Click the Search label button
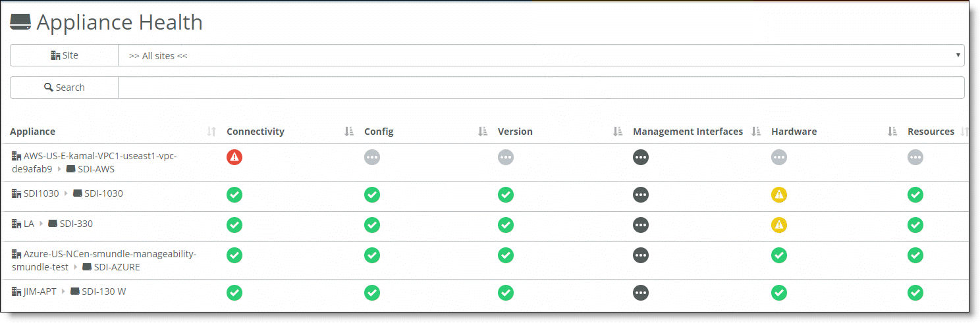This screenshot has width=980, height=323. [x=64, y=87]
